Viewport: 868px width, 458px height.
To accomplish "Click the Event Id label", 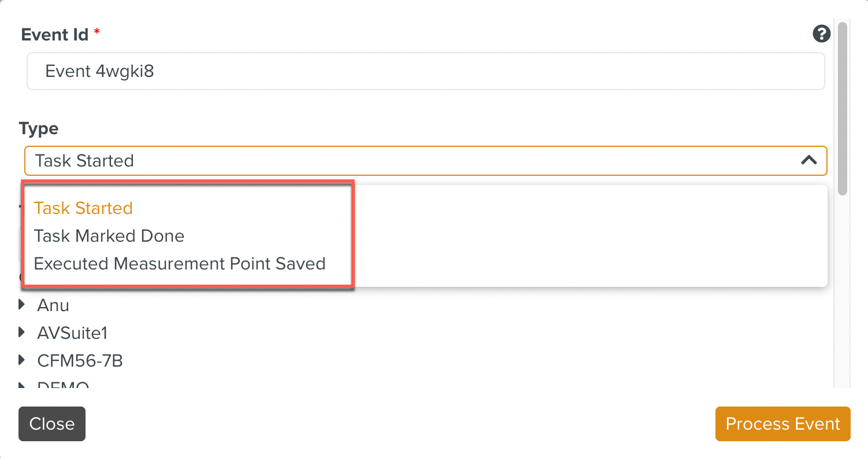I will coord(53,34).
